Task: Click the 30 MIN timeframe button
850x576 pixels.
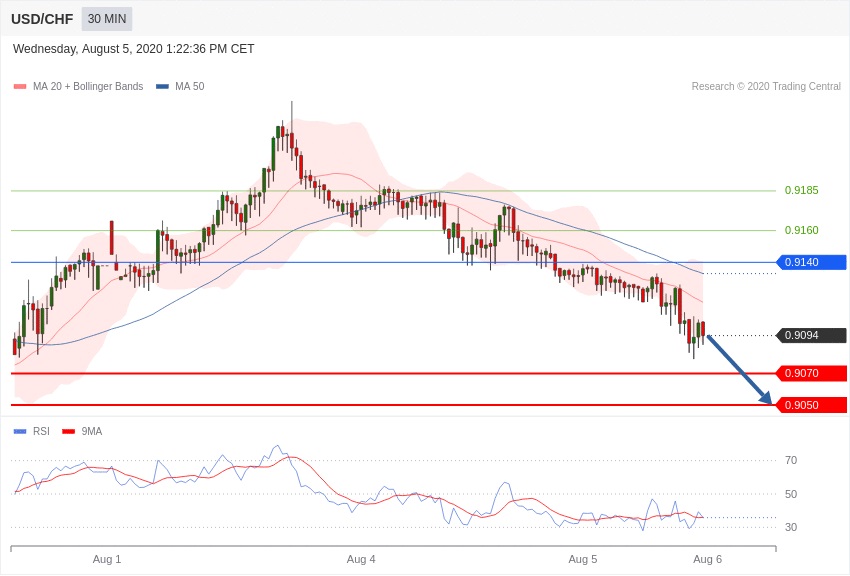Action: click(x=107, y=19)
